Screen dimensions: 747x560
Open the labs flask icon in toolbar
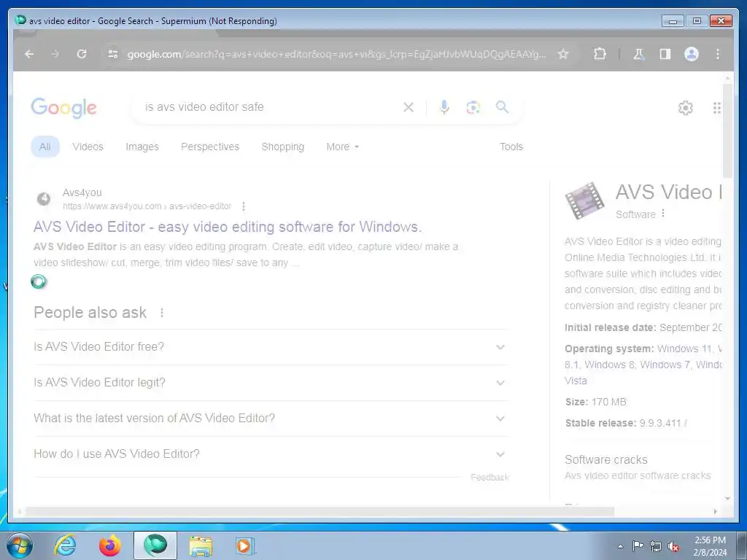(x=638, y=54)
